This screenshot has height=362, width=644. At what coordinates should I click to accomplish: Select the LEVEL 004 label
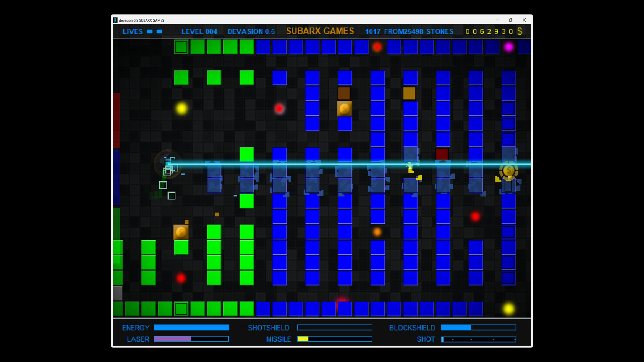[x=200, y=31]
